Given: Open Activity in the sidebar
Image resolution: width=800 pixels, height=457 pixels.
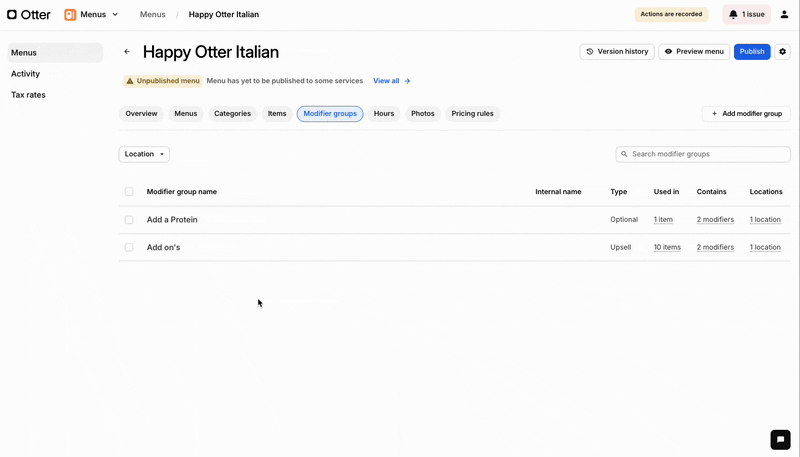Looking at the screenshot, I should [26, 73].
